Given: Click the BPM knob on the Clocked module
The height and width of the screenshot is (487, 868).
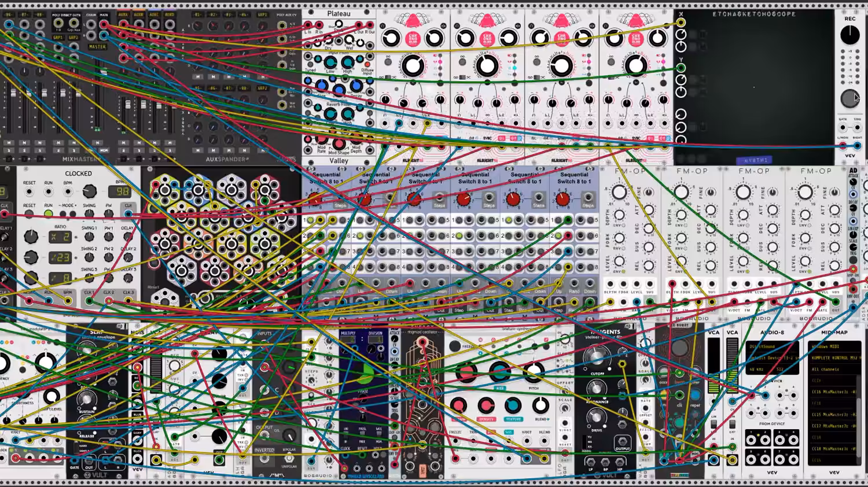Looking at the screenshot, I should tap(89, 191).
